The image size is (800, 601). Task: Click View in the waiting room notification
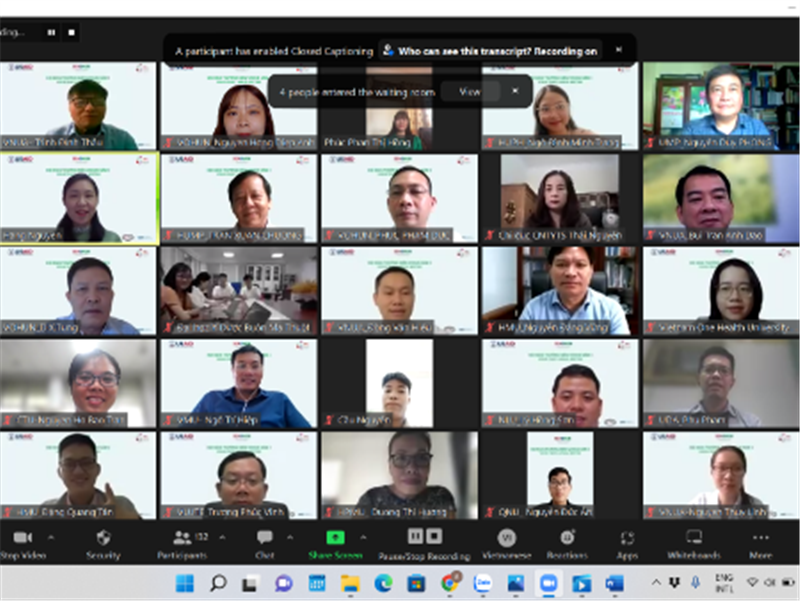[469, 91]
